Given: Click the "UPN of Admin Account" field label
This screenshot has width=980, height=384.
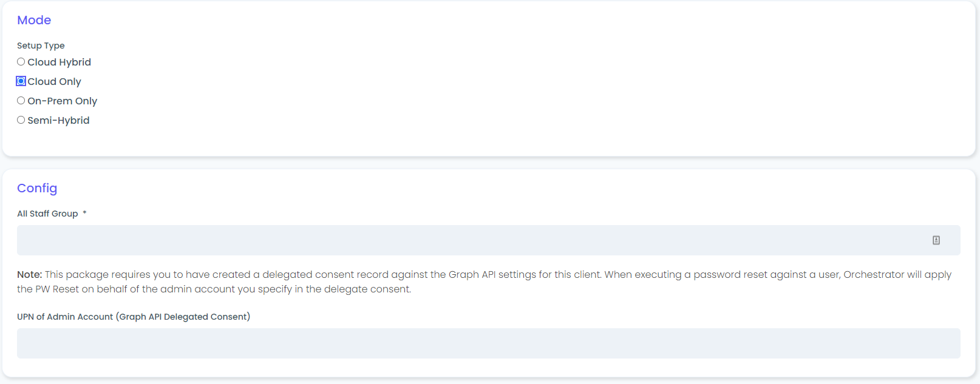Looking at the screenshot, I should click(x=65, y=317).
